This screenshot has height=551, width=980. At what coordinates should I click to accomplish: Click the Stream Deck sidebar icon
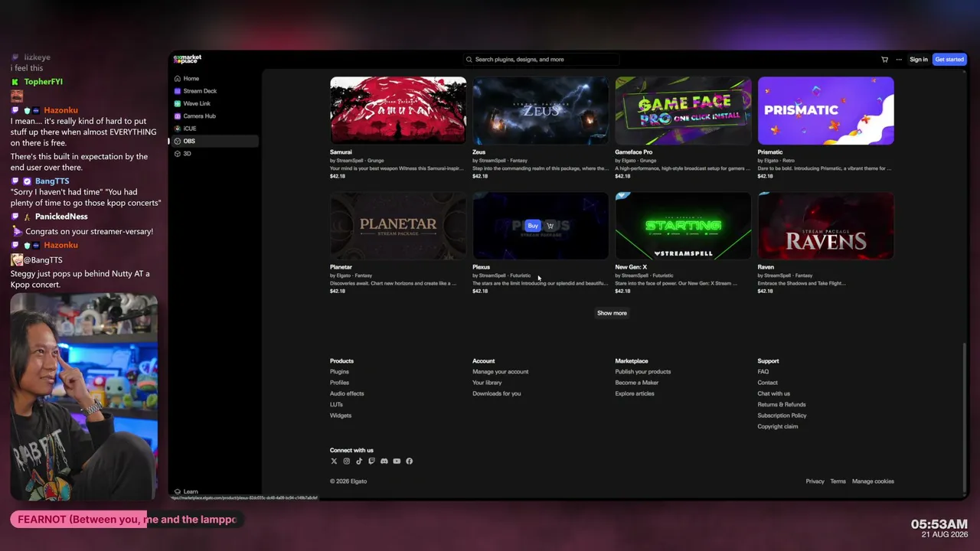(x=178, y=91)
